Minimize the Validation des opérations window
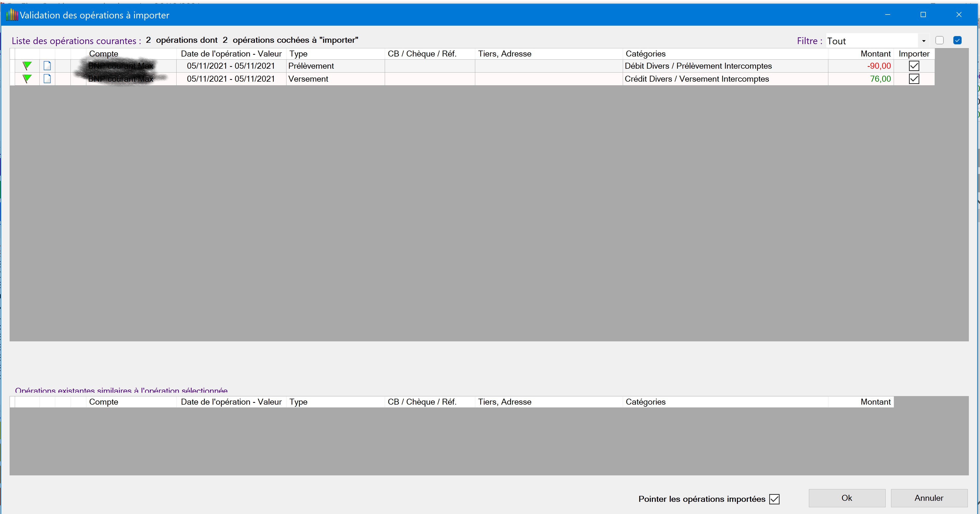This screenshot has width=980, height=514. pyautogui.click(x=887, y=15)
